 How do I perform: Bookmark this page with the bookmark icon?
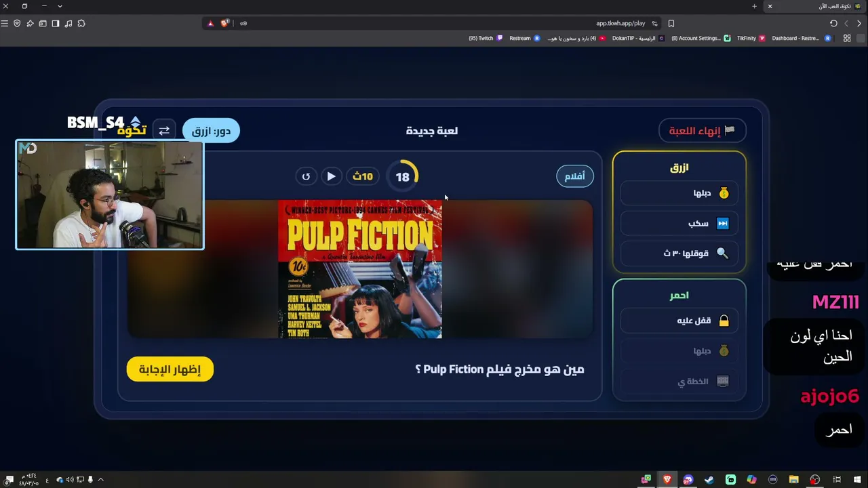coord(671,23)
